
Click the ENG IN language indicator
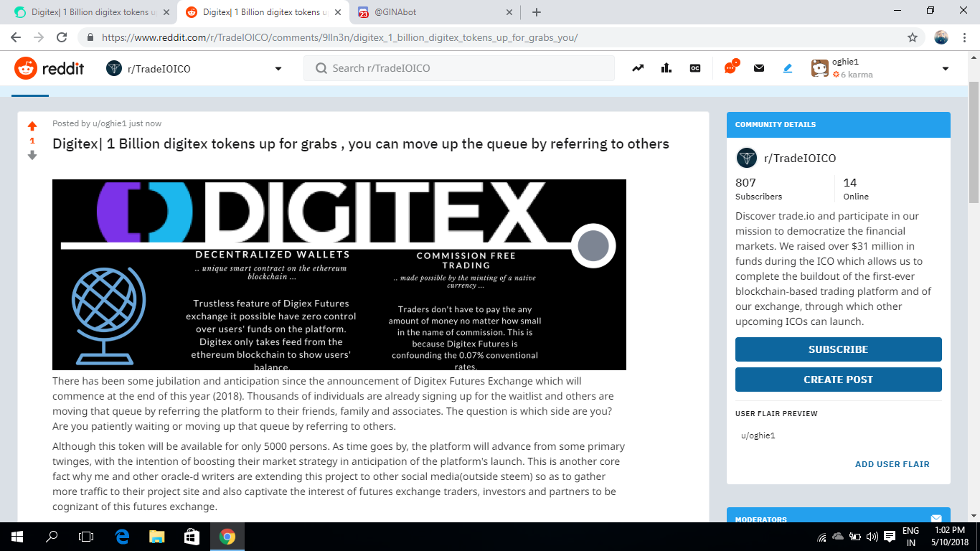tap(910, 537)
